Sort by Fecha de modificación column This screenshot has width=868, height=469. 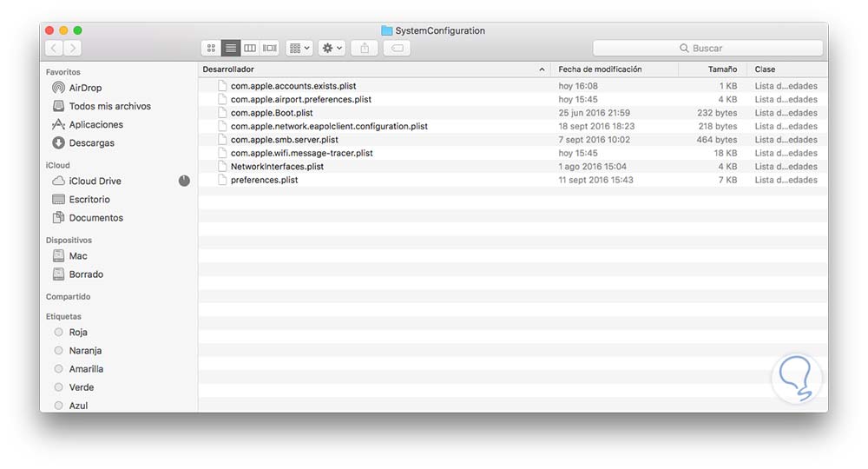pos(600,69)
